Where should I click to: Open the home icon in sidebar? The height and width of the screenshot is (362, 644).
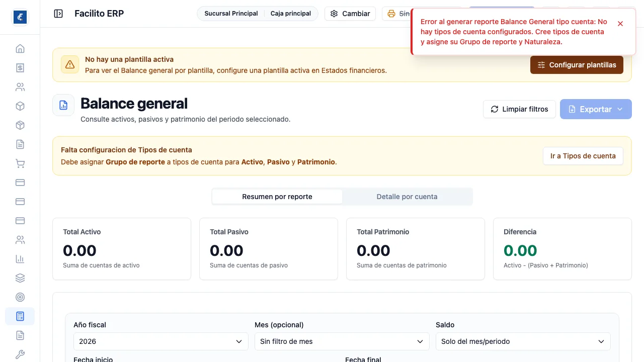[x=20, y=49]
